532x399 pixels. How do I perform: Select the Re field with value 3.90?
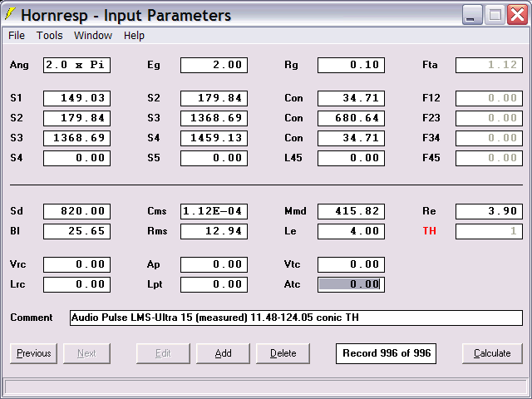(x=489, y=211)
